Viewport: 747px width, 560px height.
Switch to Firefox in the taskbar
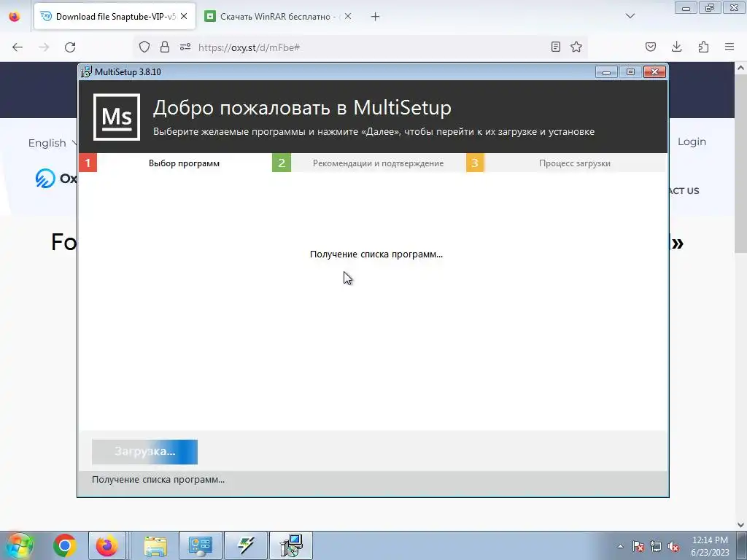(107, 545)
